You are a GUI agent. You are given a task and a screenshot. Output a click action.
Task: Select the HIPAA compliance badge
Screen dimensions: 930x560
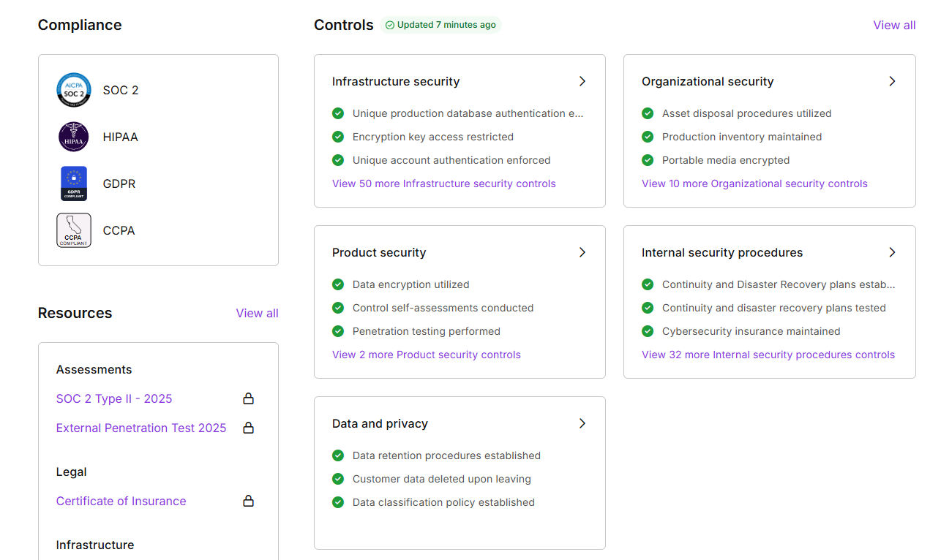point(73,136)
